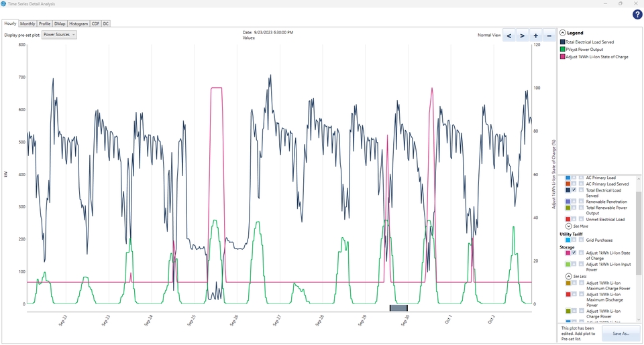This screenshot has width=644, height=345.
Task: Shift plot to next time range
Action: click(522, 36)
